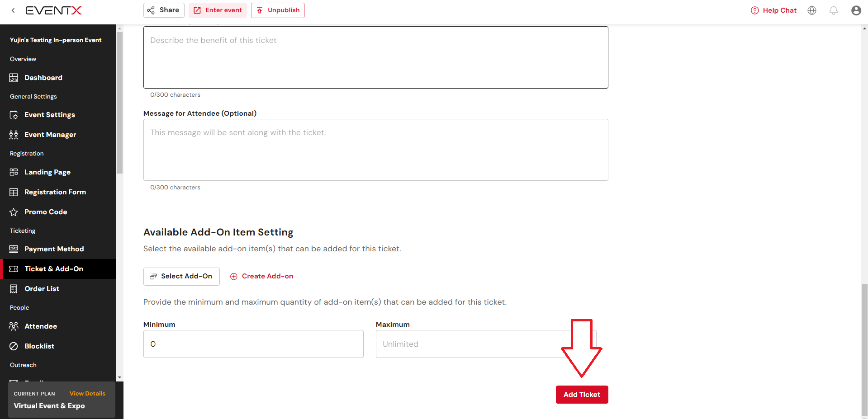The width and height of the screenshot is (868, 419).
Task: Click the sidebar scroll up arrow
Action: [119, 28]
